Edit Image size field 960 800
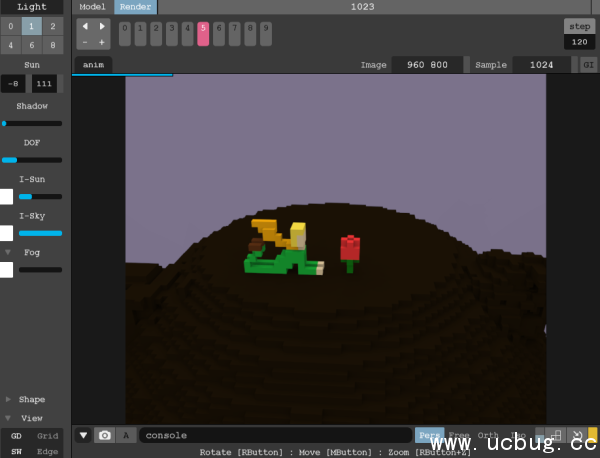Image resolution: width=600 pixels, height=458 pixels. pos(427,65)
